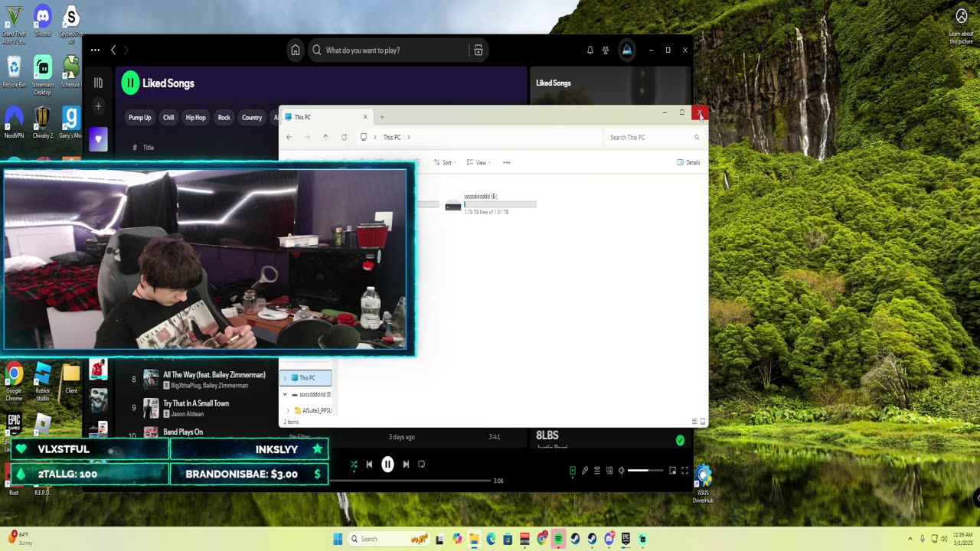Expand the AISuite3_PPSU folder node
Viewport: 980px width, 551px height.
[289, 411]
